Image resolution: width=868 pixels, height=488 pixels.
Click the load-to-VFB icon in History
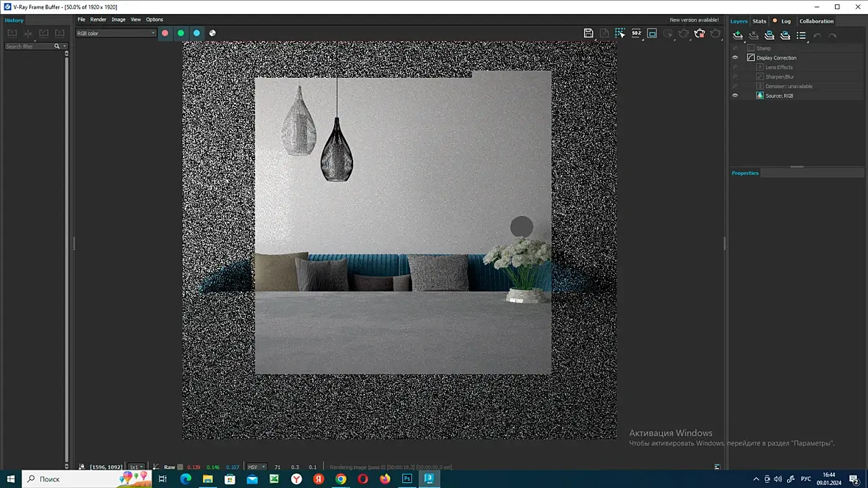coord(43,33)
